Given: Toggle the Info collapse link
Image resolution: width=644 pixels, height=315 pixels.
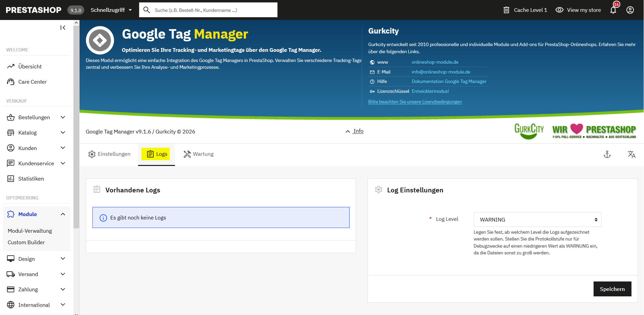Looking at the screenshot, I should (354, 131).
